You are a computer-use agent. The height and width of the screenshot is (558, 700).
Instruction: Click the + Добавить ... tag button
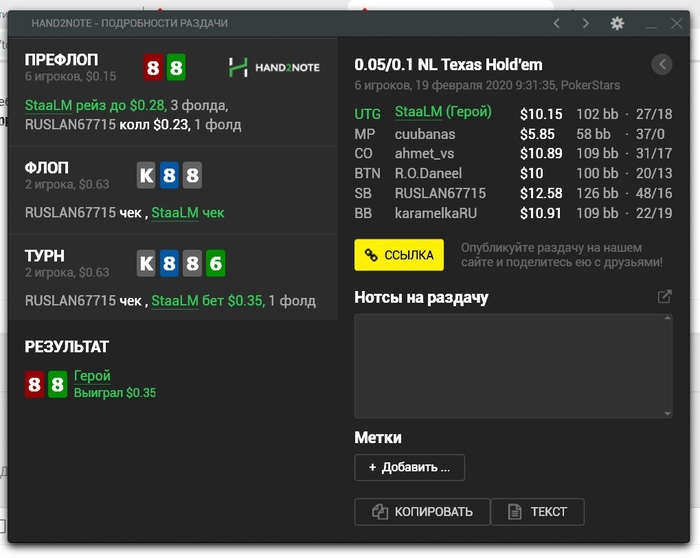[x=409, y=467]
